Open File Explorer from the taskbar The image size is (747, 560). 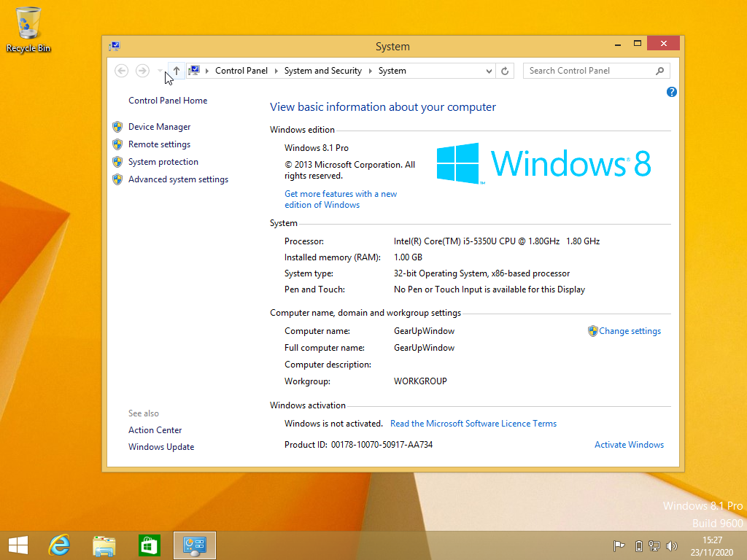(x=104, y=545)
